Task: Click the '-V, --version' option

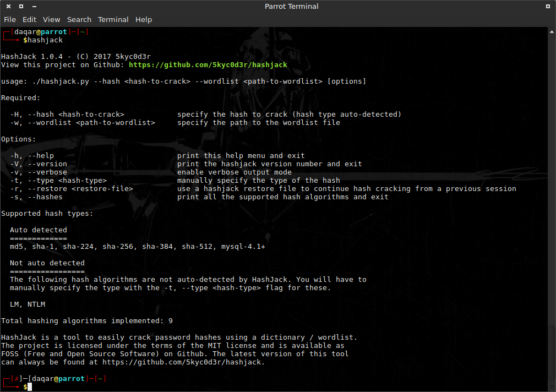Action: coord(39,164)
